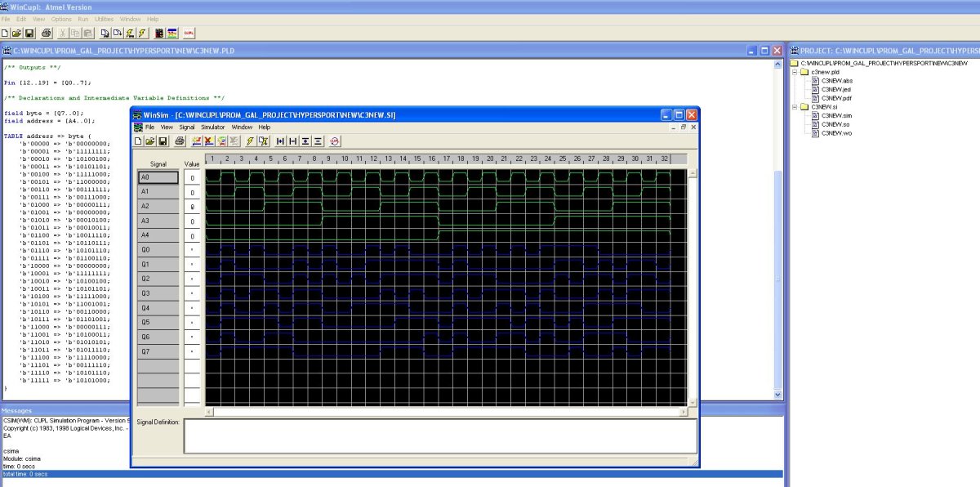Image resolution: width=980 pixels, height=487 pixels.
Task: Click 'Pin [12..19] = [Q0..7];' code line
Action: point(47,83)
